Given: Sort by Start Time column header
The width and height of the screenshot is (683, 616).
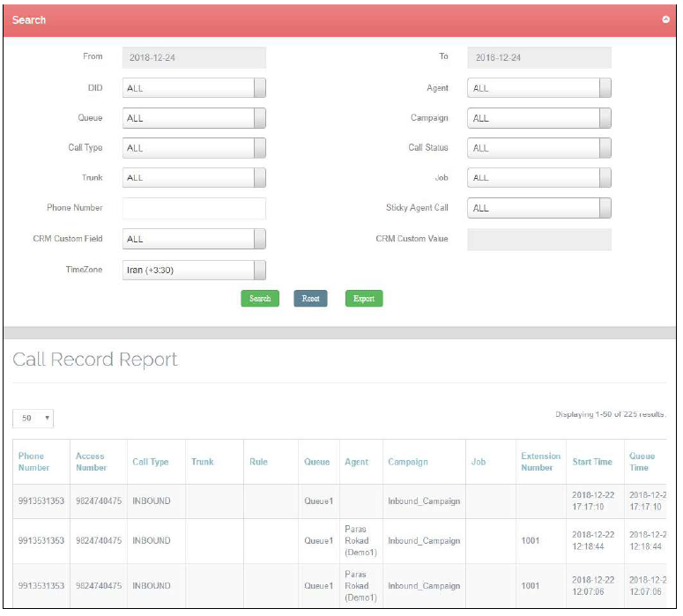Looking at the screenshot, I should [x=591, y=462].
